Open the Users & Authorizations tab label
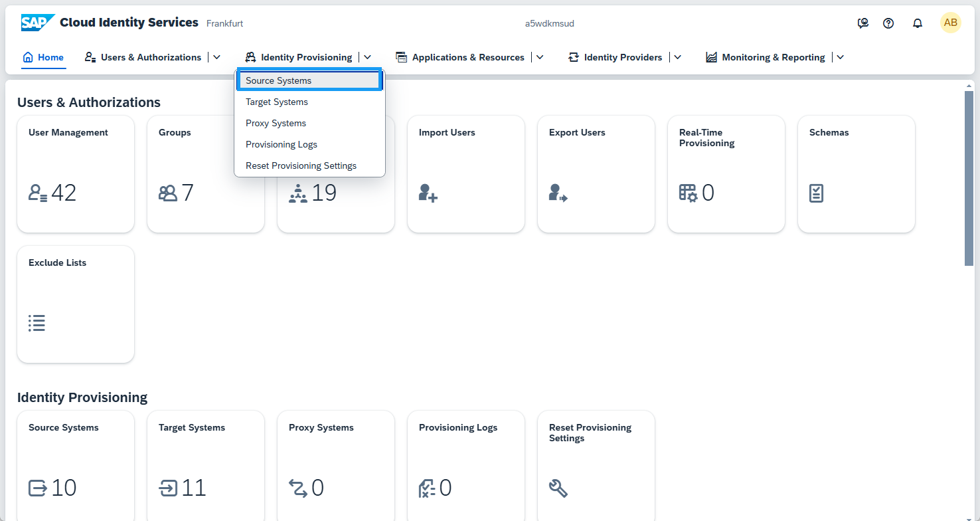Screen dimensions: 980x521 pyautogui.click(x=151, y=57)
